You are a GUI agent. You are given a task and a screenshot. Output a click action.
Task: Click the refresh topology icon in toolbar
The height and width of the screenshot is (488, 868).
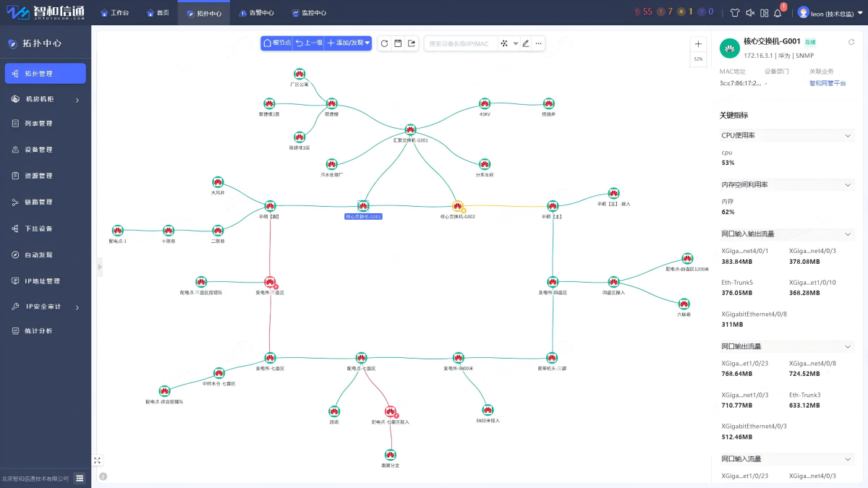coord(384,43)
